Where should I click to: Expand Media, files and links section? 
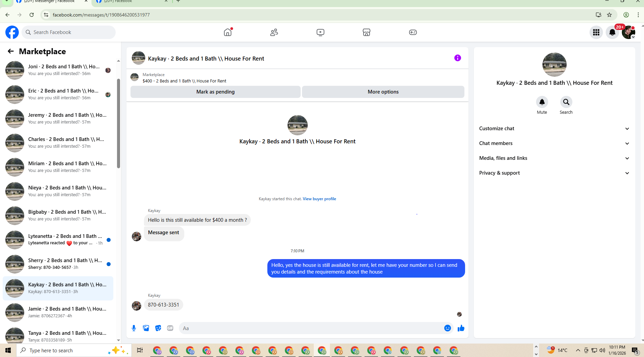pyautogui.click(x=554, y=158)
